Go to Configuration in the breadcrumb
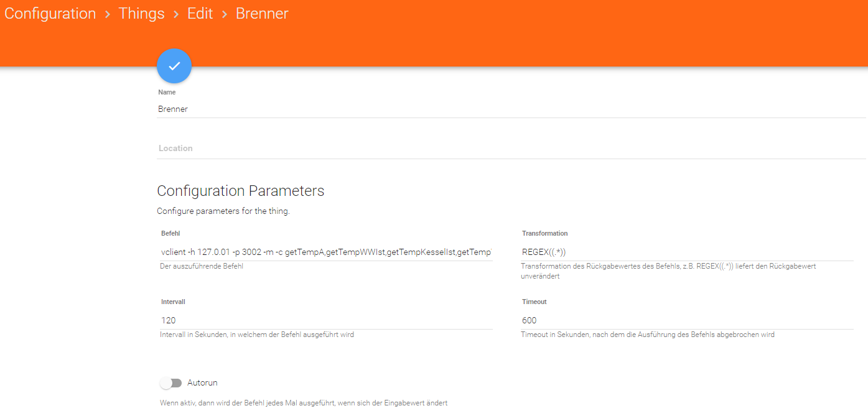The image size is (868, 416). click(x=50, y=14)
